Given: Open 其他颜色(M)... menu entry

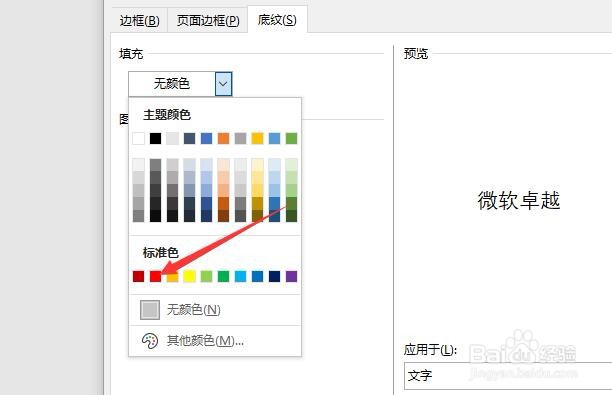Looking at the screenshot, I should [x=215, y=341].
